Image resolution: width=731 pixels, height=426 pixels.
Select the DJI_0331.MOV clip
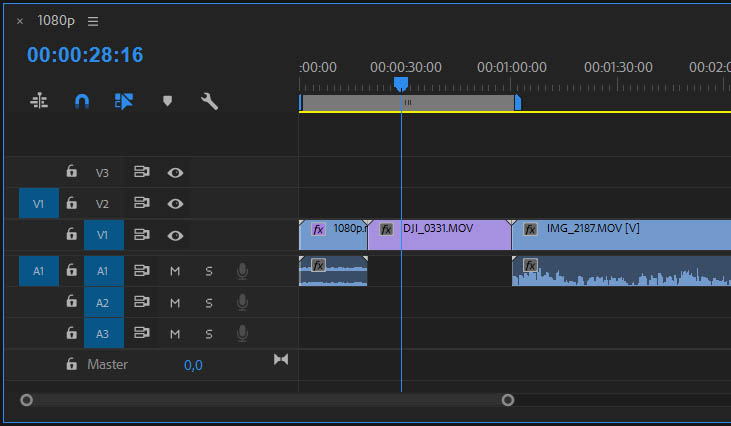click(x=439, y=235)
